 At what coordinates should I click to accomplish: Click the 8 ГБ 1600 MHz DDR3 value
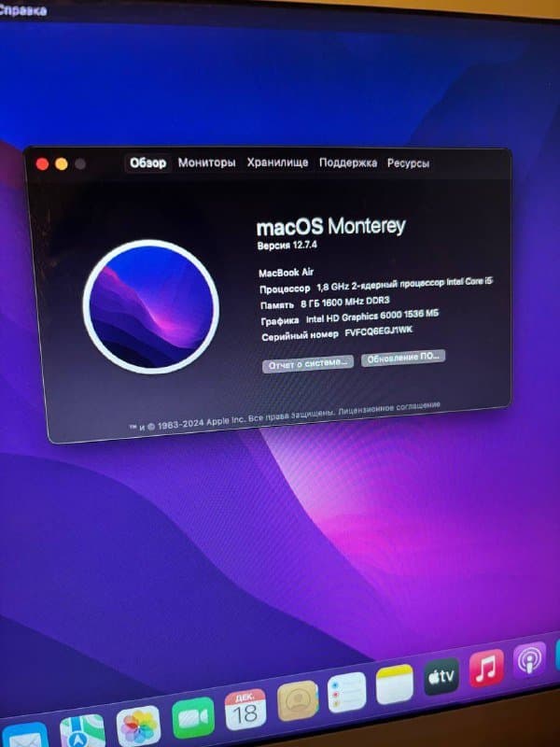point(345,303)
